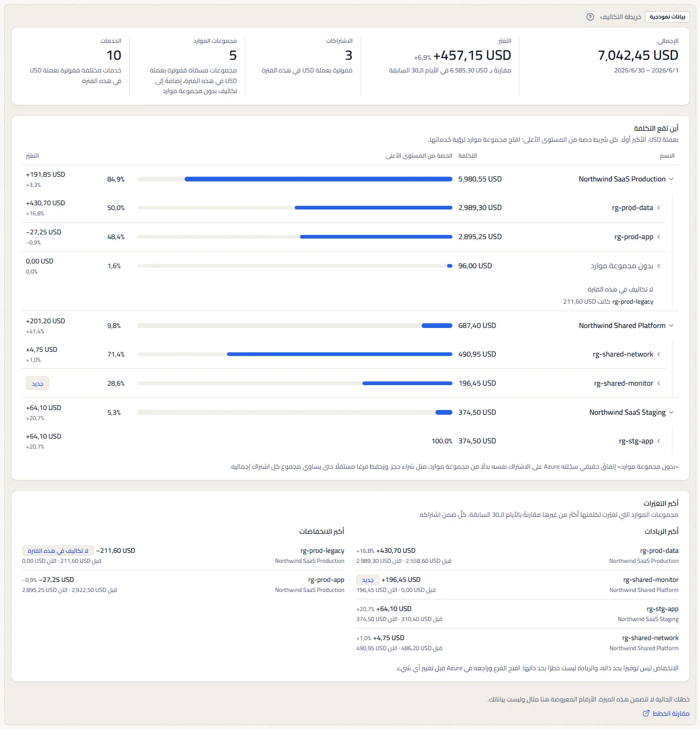Click the subscriptions count 3
The image size is (700, 729).
coord(349,56)
